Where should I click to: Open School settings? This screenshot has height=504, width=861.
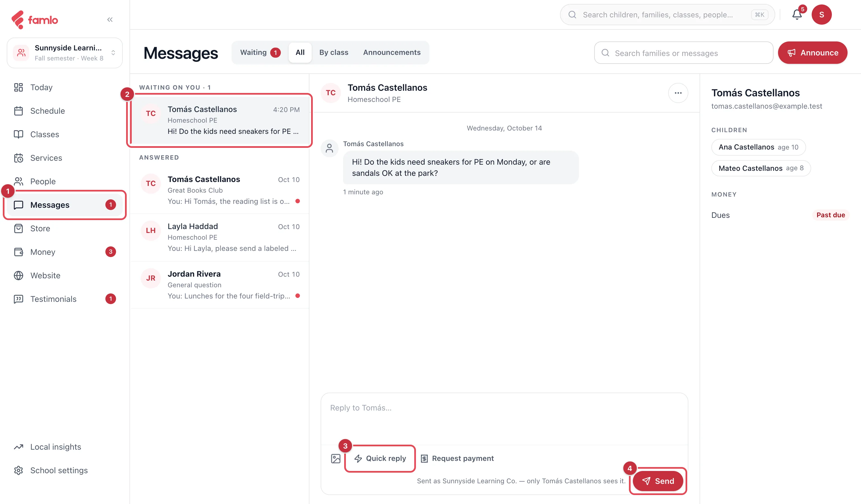coord(64,471)
